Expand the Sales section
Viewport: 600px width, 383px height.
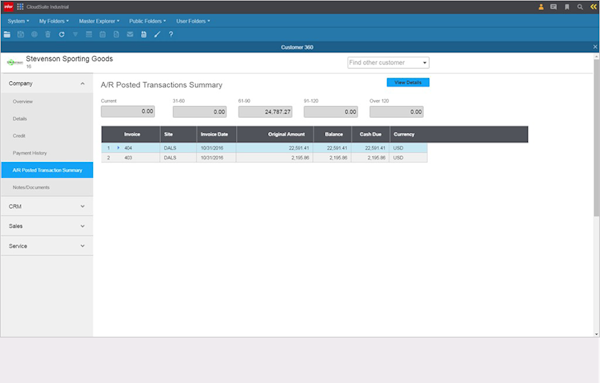click(47, 226)
